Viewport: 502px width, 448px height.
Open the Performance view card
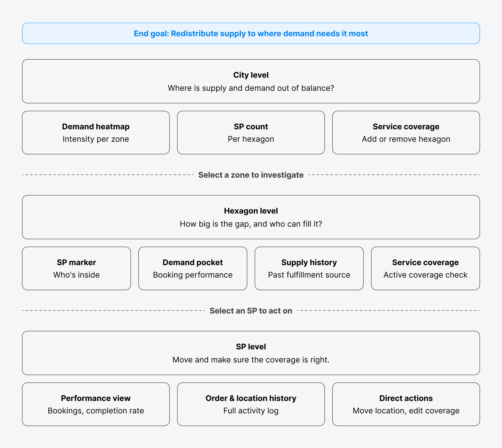96,404
